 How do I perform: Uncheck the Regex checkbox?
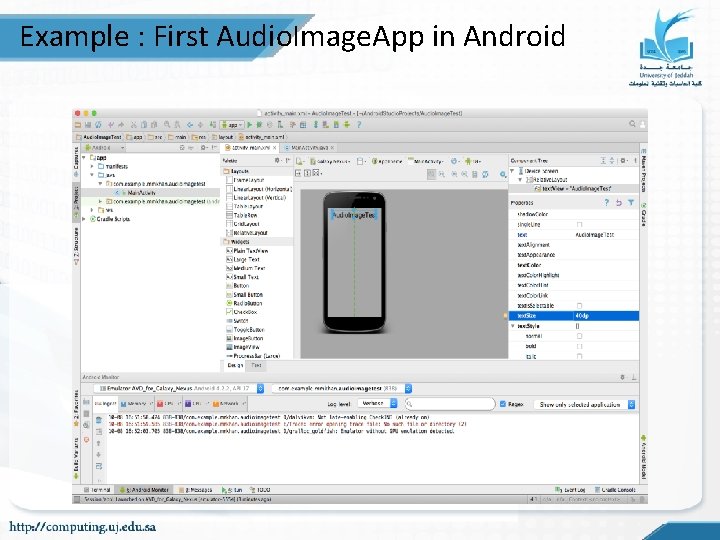tap(503, 404)
